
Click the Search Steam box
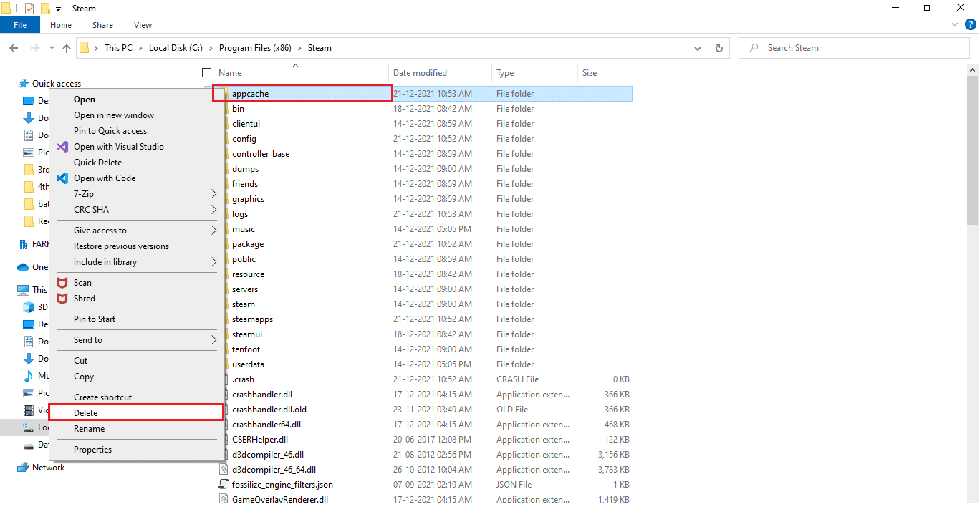coord(852,47)
